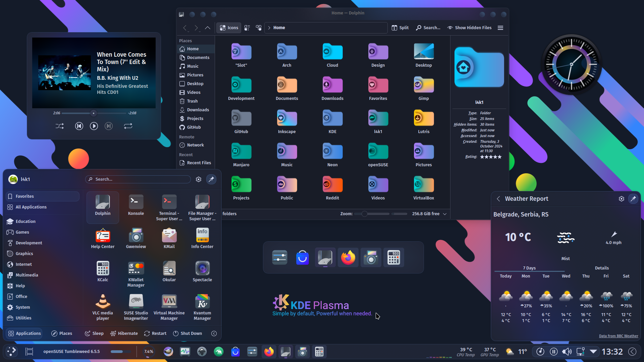Open the Arch folder in Dolphin
The height and width of the screenshot is (362, 644).
click(x=287, y=55)
